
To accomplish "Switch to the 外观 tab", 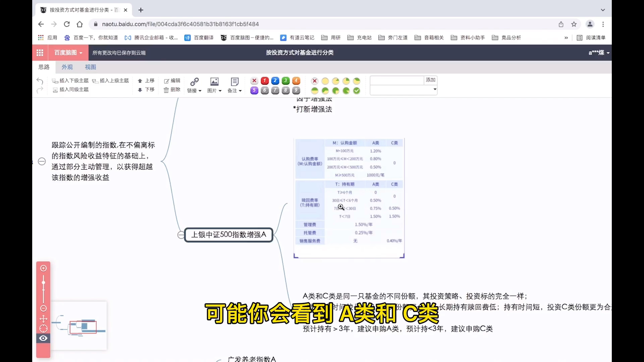I will click(x=67, y=67).
